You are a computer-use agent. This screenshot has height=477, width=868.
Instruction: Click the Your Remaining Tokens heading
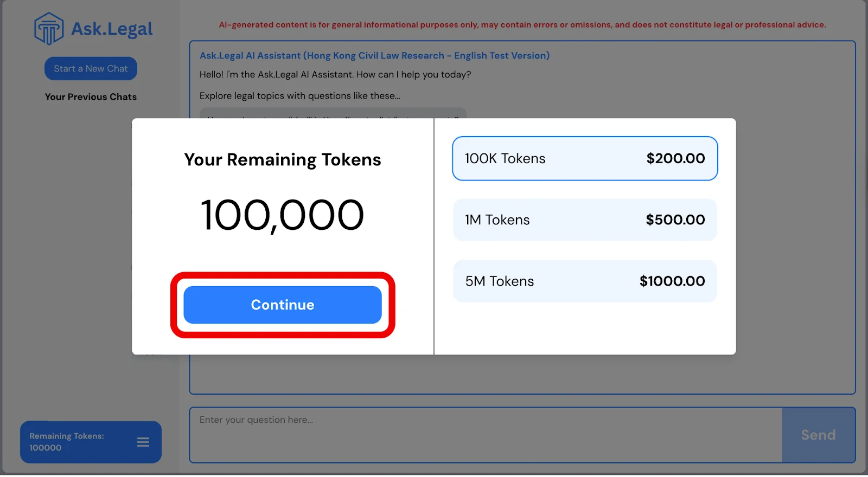point(283,160)
